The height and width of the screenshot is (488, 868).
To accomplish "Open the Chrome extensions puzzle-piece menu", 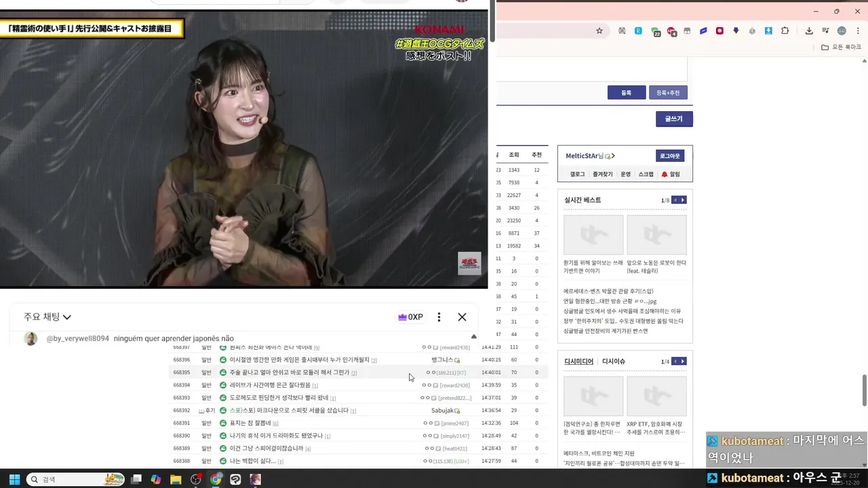I will coord(785,30).
